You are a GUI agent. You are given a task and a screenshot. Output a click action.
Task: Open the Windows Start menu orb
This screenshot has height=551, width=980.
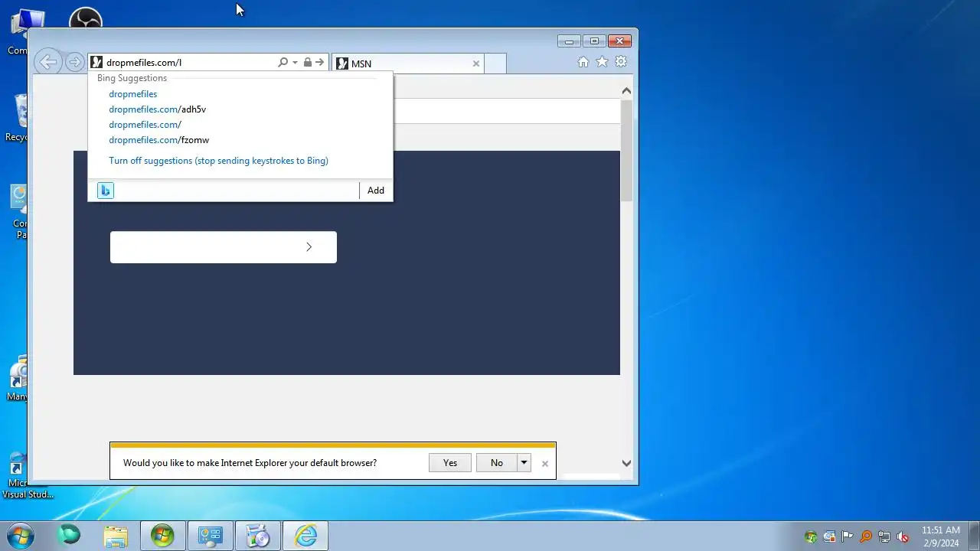coord(20,536)
